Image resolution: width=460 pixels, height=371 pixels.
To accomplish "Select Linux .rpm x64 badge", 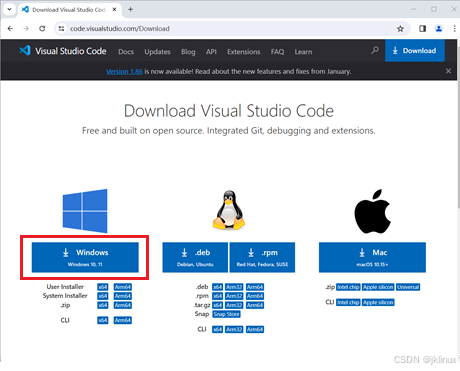I will coord(217,296).
